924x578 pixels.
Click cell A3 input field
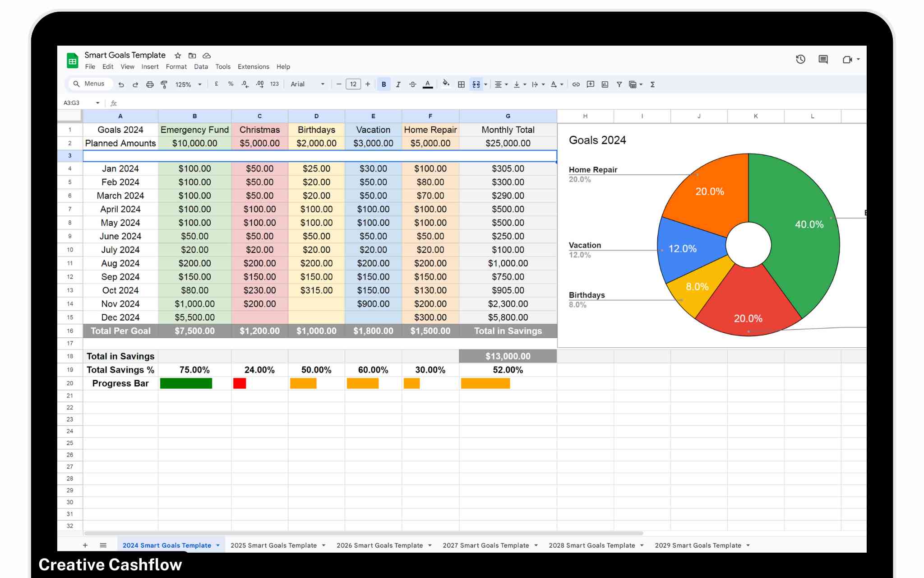(120, 154)
